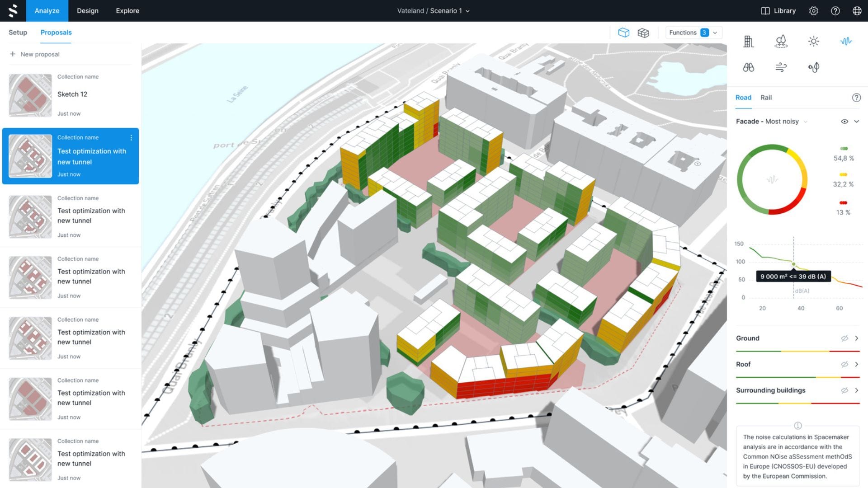Open the binoculars view analysis icon

coord(748,67)
